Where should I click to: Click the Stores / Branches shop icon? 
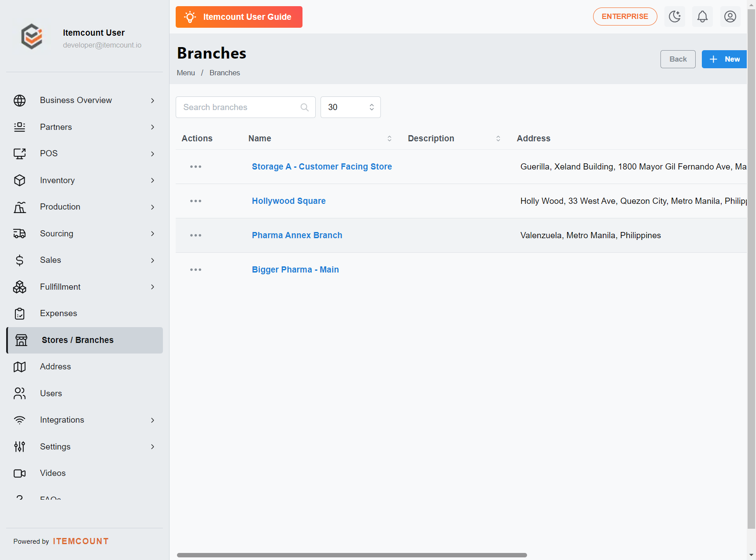tap(21, 340)
